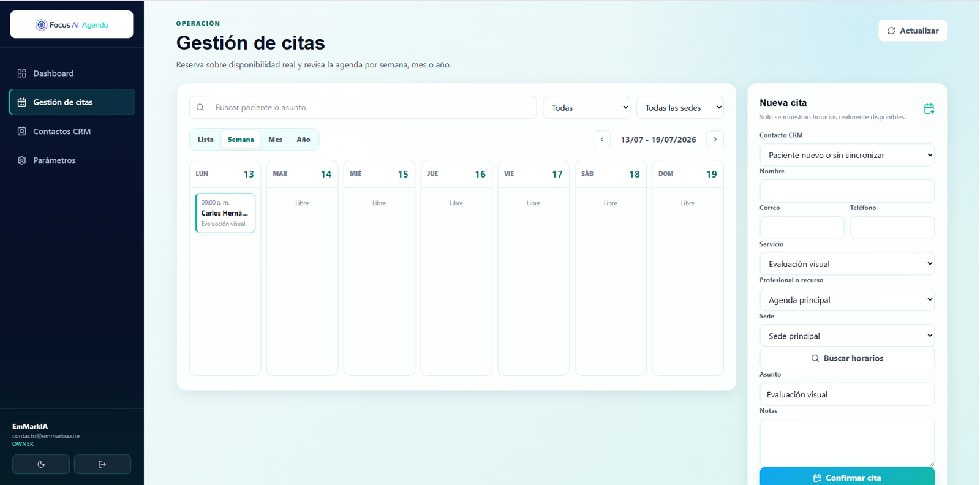Expand the Todas status filter dropdown

click(x=587, y=107)
